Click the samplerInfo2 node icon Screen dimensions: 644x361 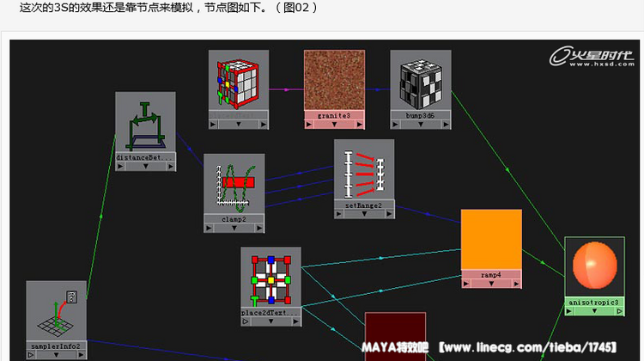pos(56,311)
